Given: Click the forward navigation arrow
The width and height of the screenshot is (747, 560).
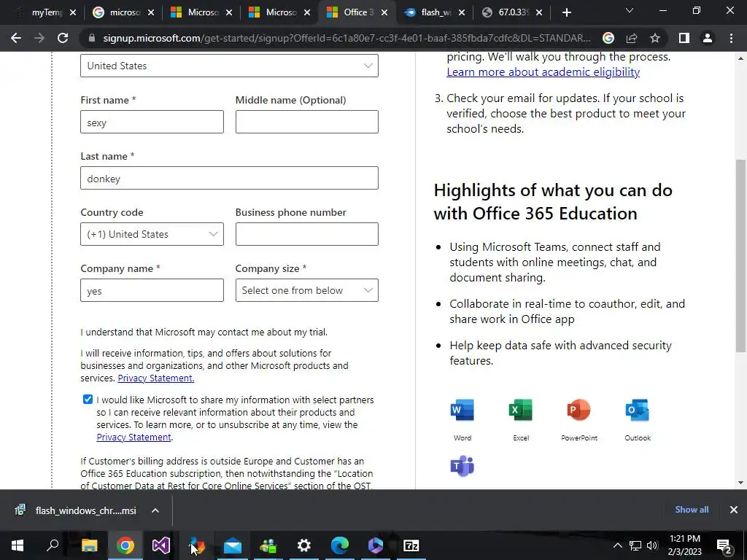Looking at the screenshot, I should 39,38.
